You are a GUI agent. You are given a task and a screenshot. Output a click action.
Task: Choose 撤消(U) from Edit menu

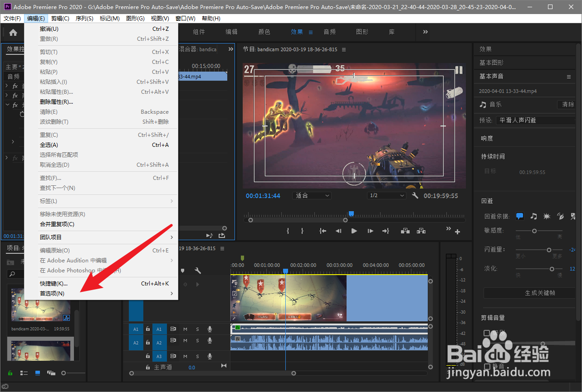101,29
